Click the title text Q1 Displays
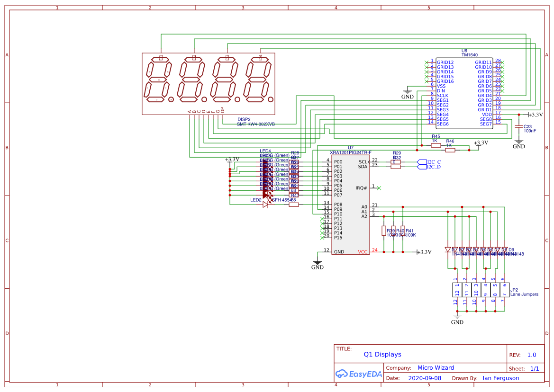The image size is (554, 392). [x=382, y=354]
